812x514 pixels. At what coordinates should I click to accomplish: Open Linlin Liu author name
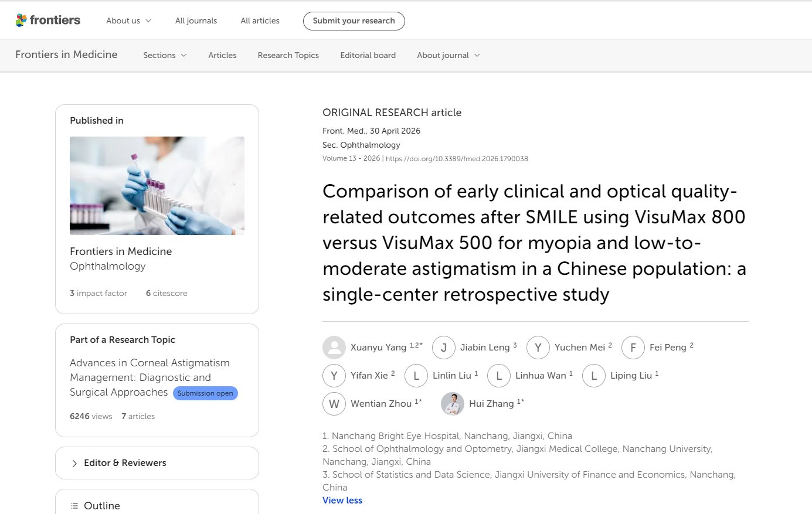click(x=452, y=376)
